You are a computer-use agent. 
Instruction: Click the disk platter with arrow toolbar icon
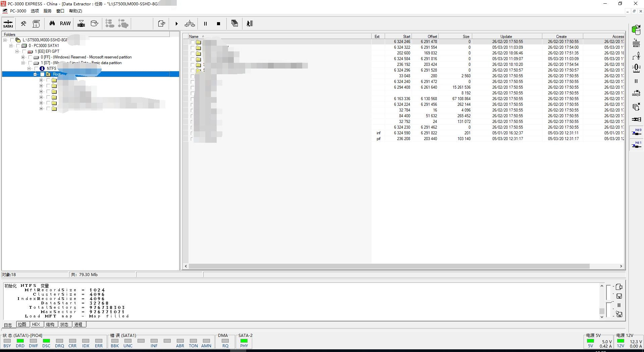tap(81, 24)
